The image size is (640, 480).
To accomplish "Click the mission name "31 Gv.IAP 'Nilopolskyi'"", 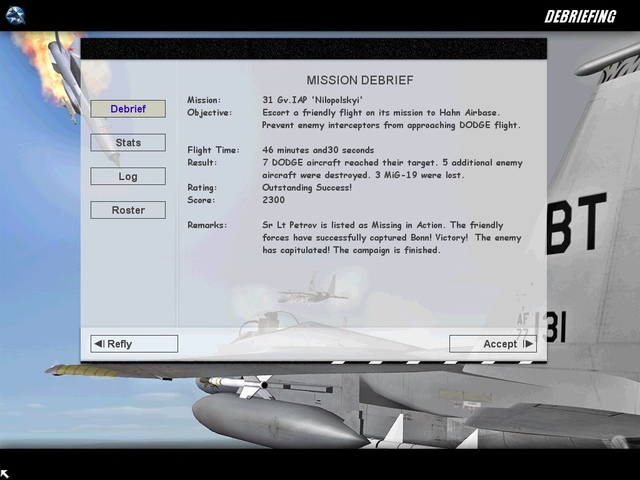I will [313, 100].
